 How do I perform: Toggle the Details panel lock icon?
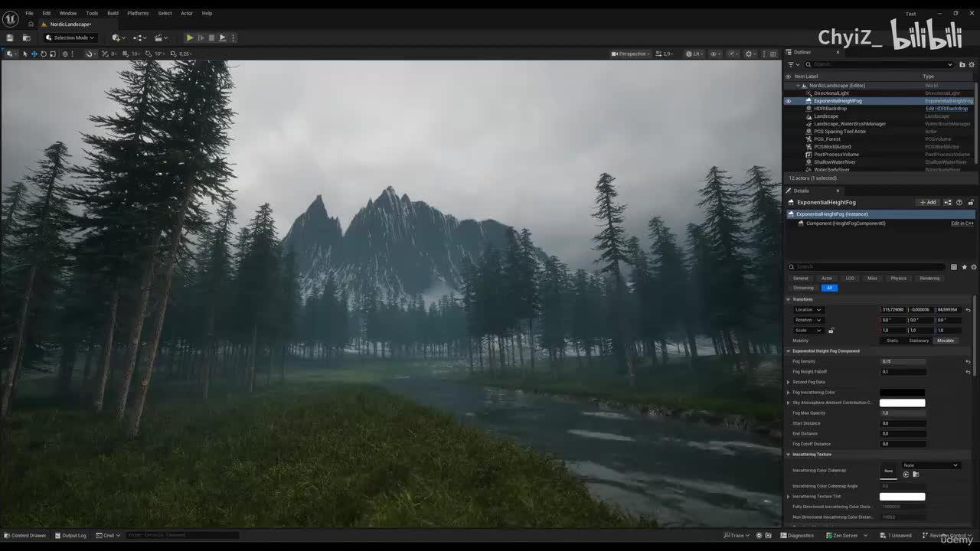971,203
